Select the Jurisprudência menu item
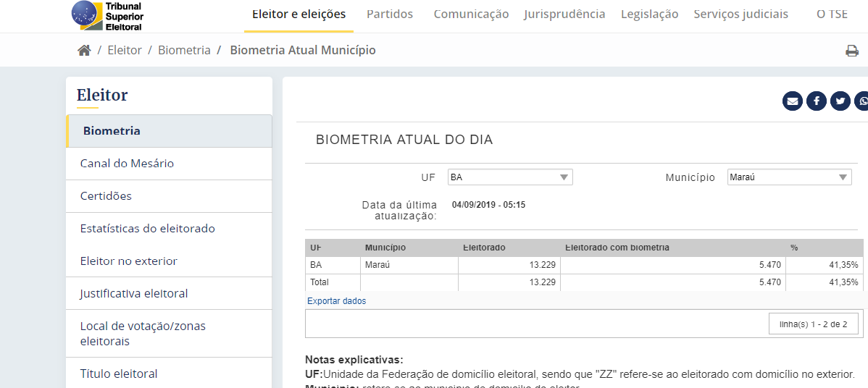The height and width of the screenshot is (388, 868). (x=564, y=14)
